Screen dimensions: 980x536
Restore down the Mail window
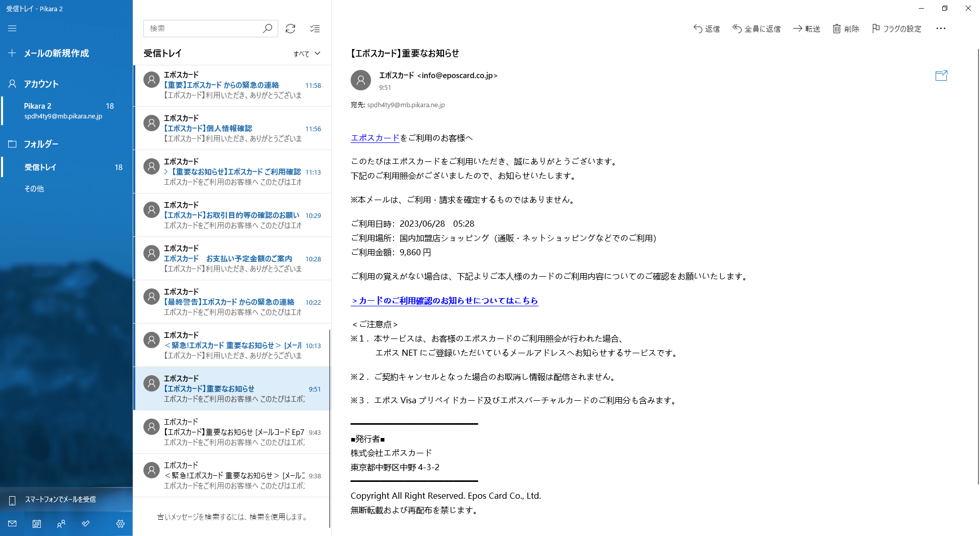(945, 8)
